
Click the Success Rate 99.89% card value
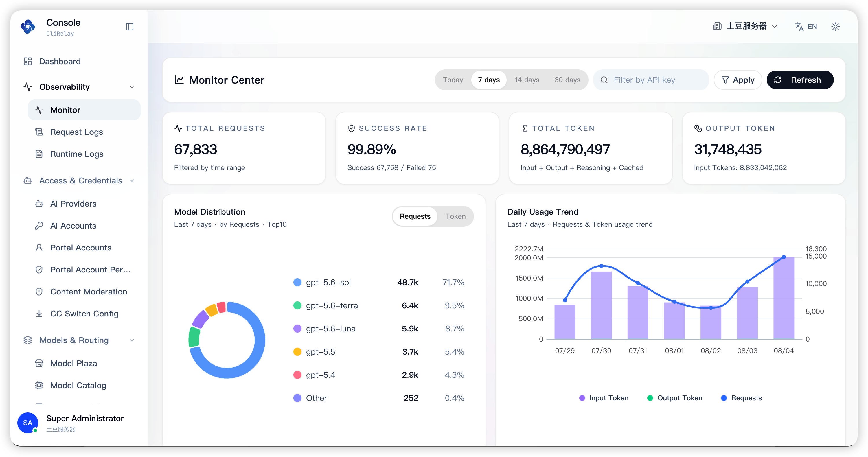372,149
